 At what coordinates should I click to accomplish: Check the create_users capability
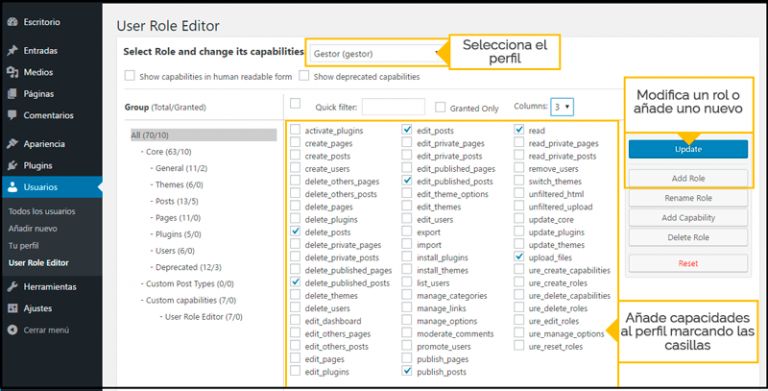coord(295,168)
